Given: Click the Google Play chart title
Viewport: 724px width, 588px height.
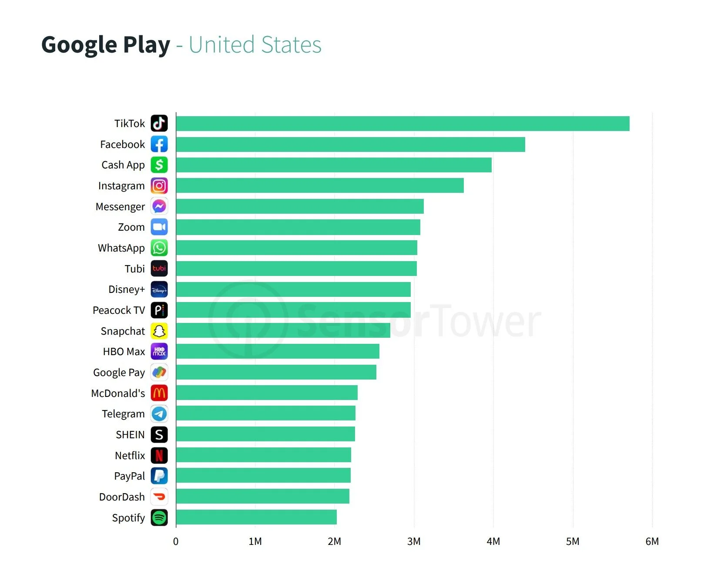Looking at the screenshot, I should click(181, 45).
